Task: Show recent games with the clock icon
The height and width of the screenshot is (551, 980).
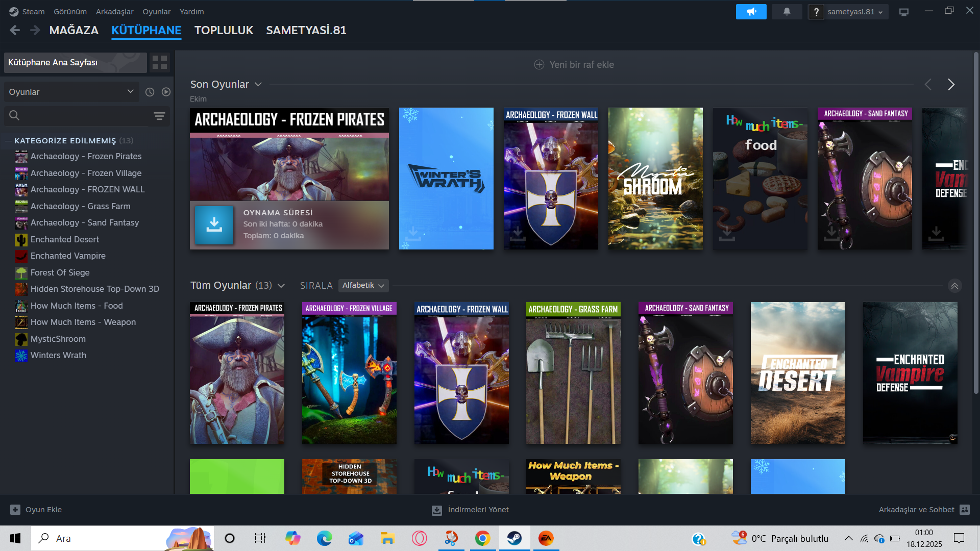Action: 150,92
